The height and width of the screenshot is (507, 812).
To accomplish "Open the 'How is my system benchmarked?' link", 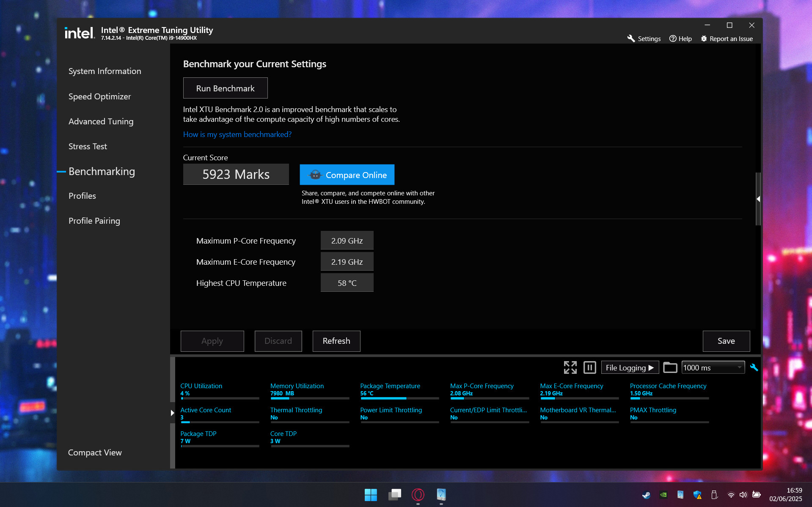I will pos(237,134).
